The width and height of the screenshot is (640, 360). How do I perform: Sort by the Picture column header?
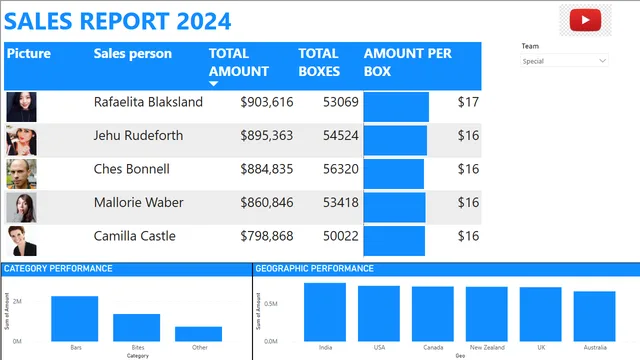tap(29, 53)
